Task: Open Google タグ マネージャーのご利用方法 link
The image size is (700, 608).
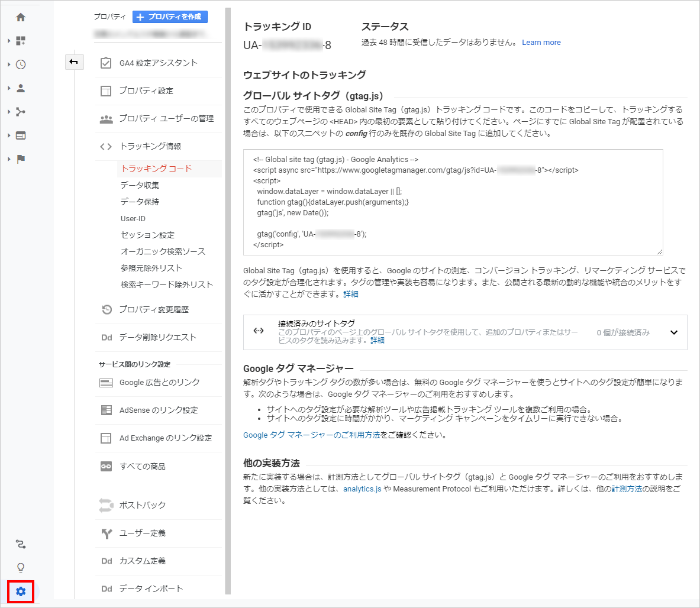Action: pos(312,435)
